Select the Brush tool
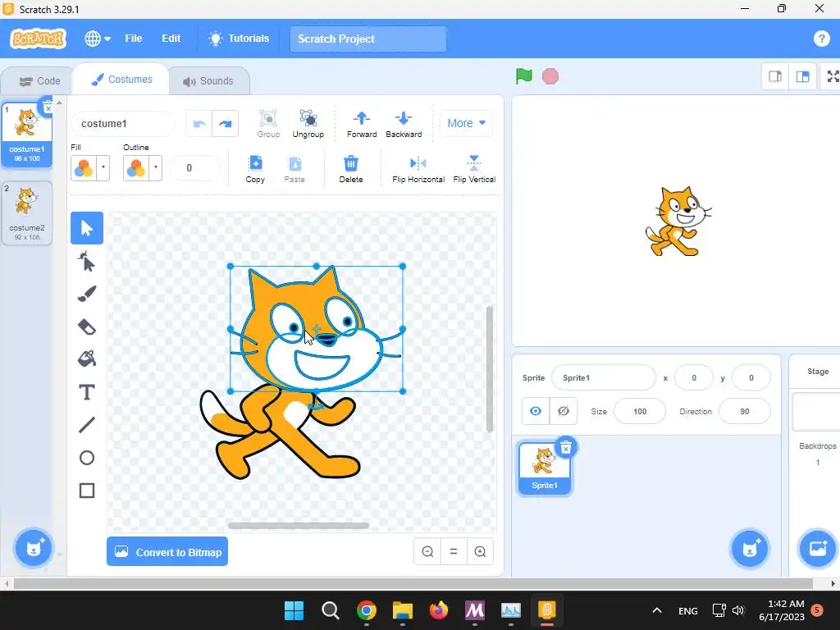Image resolution: width=840 pixels, height=630 pixels. pyautogui.click(x=87, y=294)
